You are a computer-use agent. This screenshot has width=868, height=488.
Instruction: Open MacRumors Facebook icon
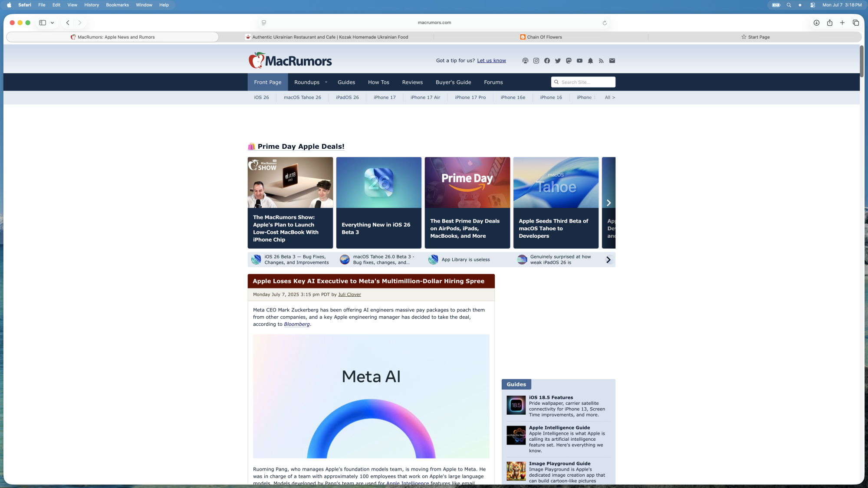(x=547, y=61)
